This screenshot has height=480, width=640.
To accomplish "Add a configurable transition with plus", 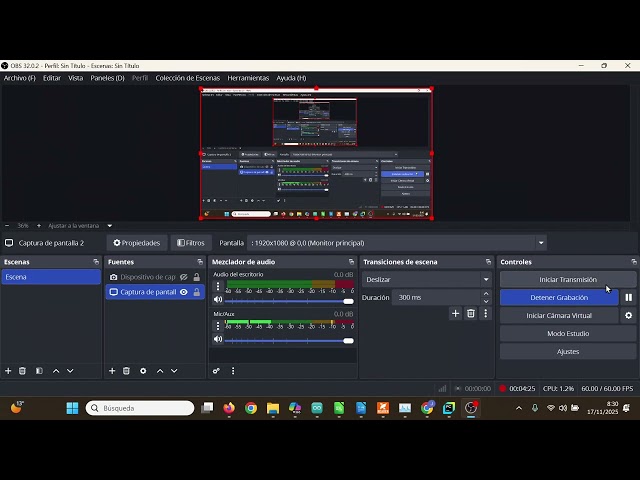I will (456, 313).
